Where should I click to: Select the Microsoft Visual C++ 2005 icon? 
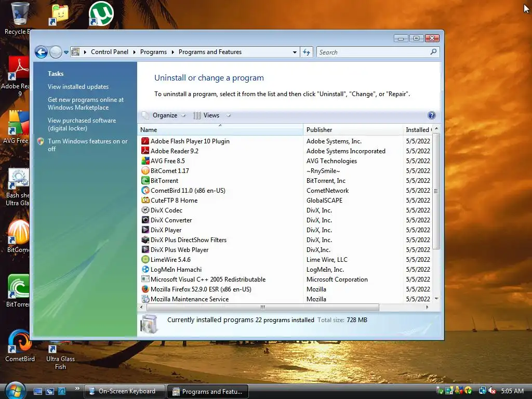[x=145, y=279]
